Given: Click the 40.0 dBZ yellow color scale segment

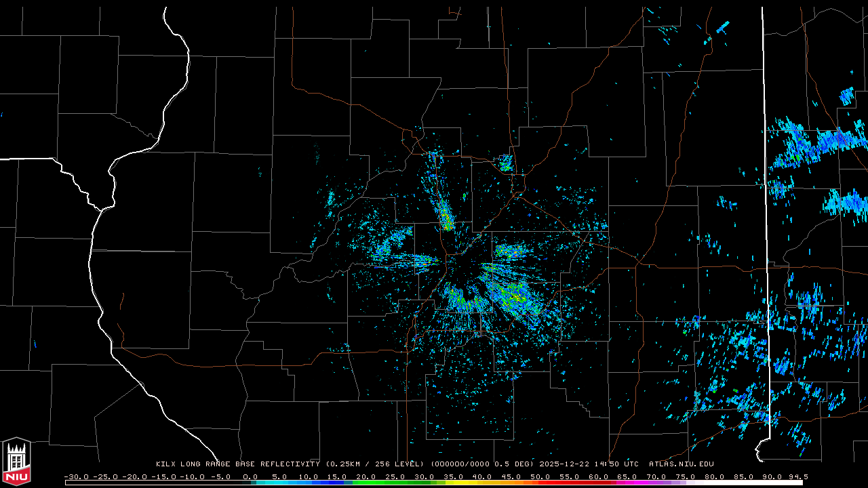Looking at the screenshot, I should [482, 483].
